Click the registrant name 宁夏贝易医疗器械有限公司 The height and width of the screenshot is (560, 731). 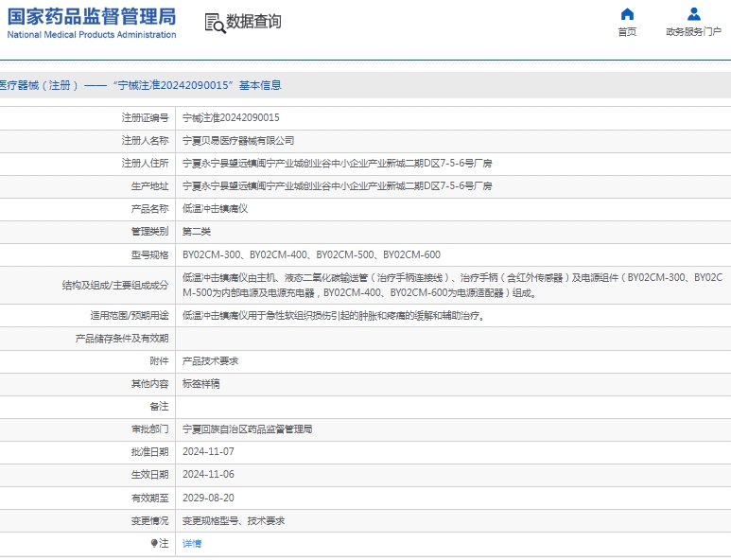237,141
